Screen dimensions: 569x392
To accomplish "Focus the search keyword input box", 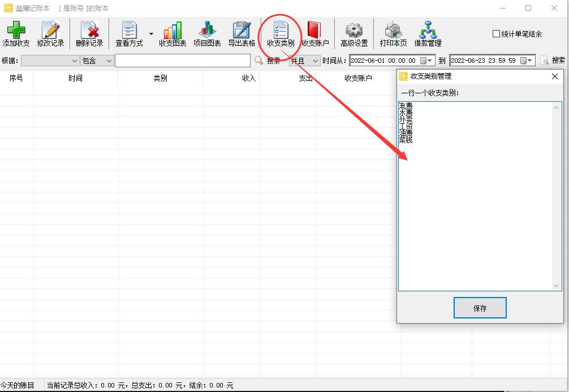I will click(x=183, y=61).
